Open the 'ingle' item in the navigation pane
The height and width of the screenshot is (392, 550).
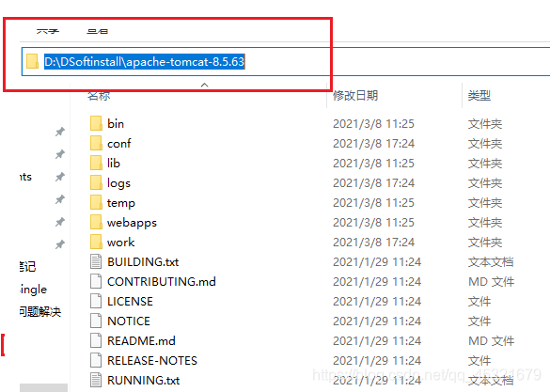pyautogui.click(x=34, y=290)
